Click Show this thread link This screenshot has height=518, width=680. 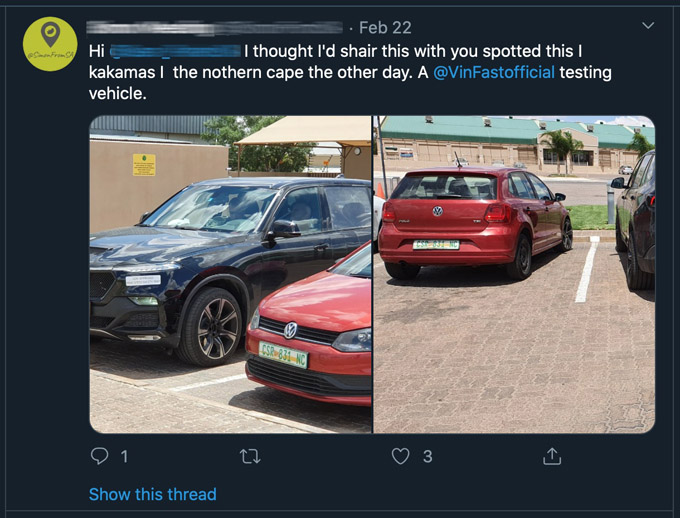(153, 494)
